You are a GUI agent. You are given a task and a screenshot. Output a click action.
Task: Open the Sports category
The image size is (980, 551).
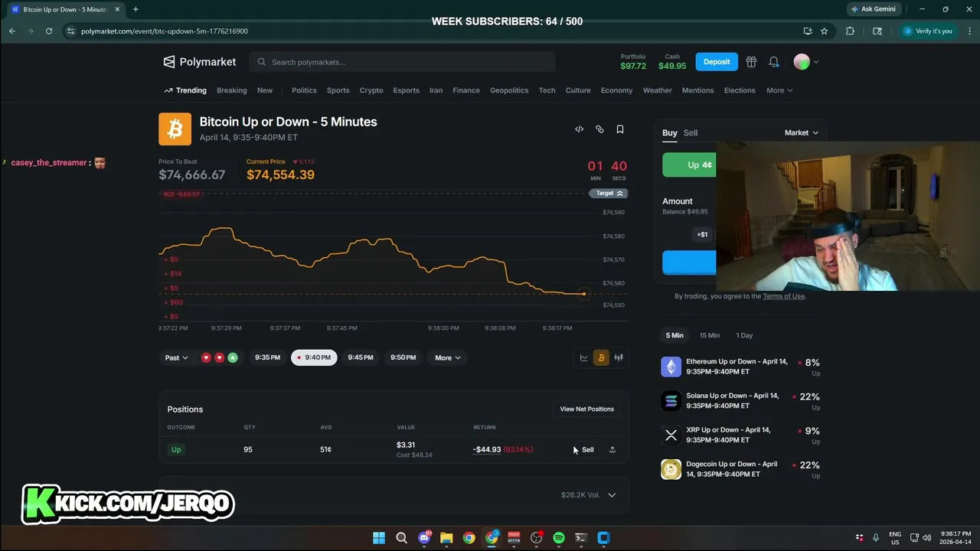pyautogui.click(x=338, y=90)
